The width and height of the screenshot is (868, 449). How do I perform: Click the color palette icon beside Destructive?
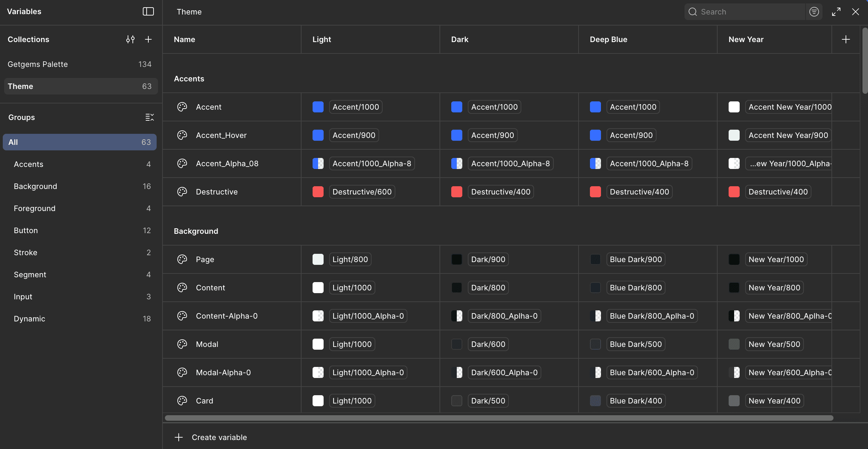pyautogui.click(x=182, y=192)
